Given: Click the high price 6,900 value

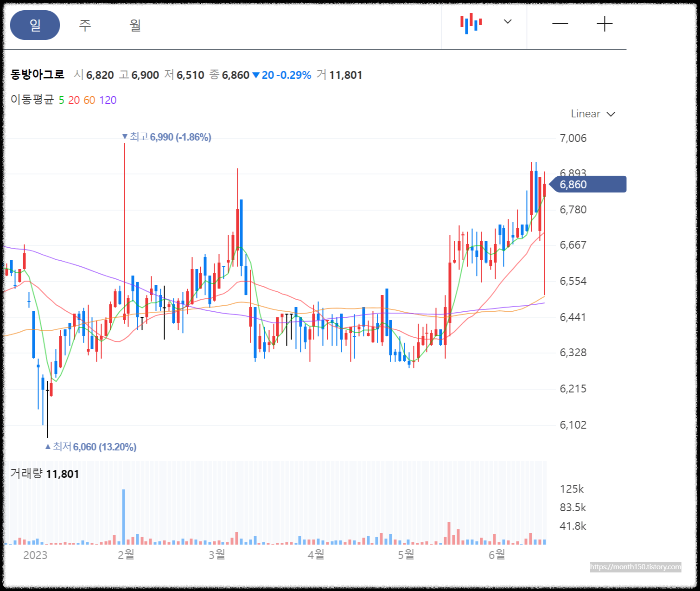Looking at the screenshot, I should pos(145,75).
